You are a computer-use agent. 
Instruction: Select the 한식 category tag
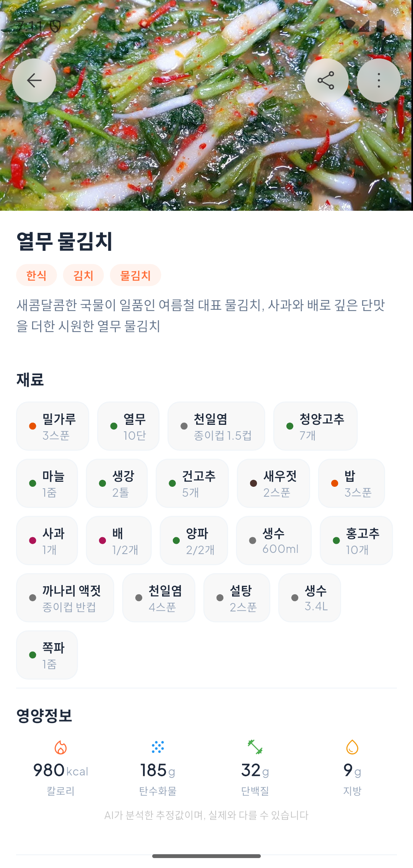click(x=37, y=275)
